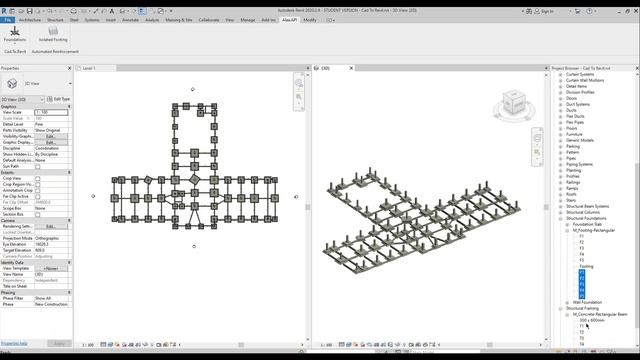The image size is (640, 360).
Task: Collapse Structural Foundations tree node
Action: pyautogui.click(x=560, y=218)
